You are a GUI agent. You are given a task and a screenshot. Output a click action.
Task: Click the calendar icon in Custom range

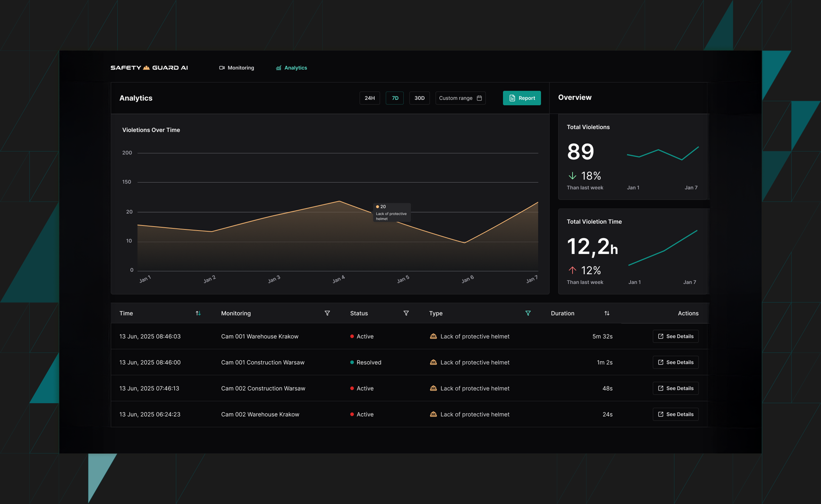(x=479, y=98)
